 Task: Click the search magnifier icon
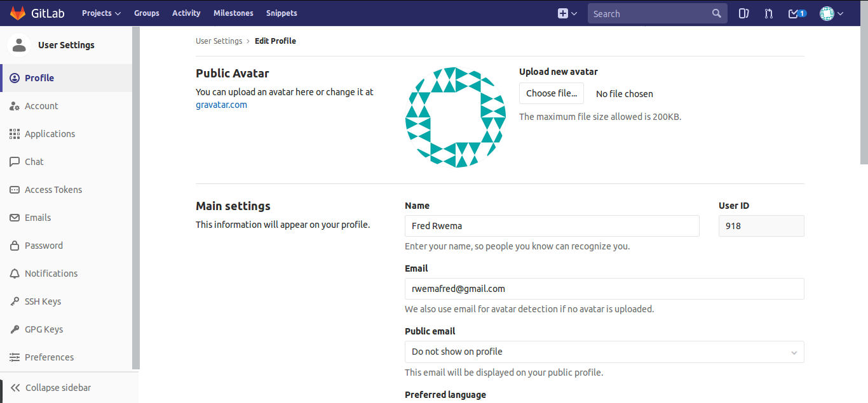point(717,13)
